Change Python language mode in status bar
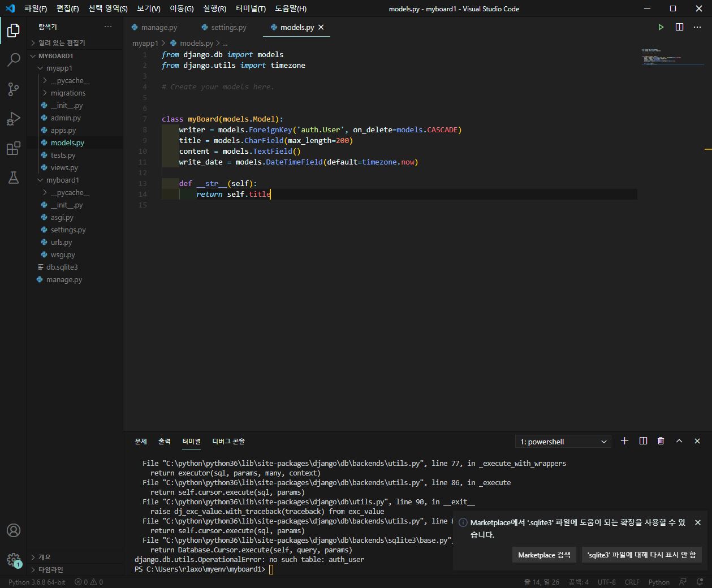Viewport: 712px width, 588px height. pos(659,582)
